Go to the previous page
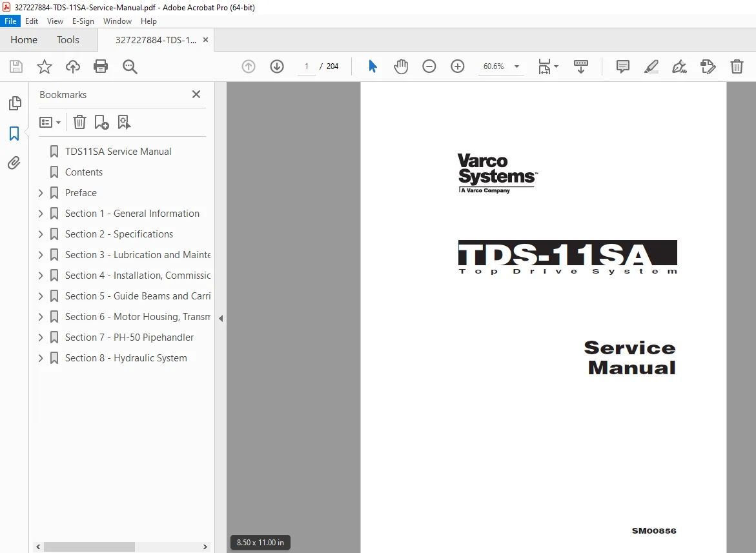 pos(249,66)
